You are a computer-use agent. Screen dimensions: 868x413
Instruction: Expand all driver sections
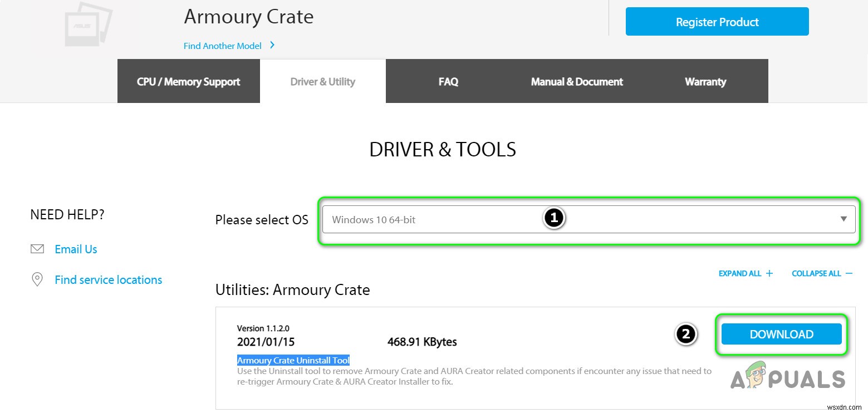pyautogui.click(x=746, y=273)
